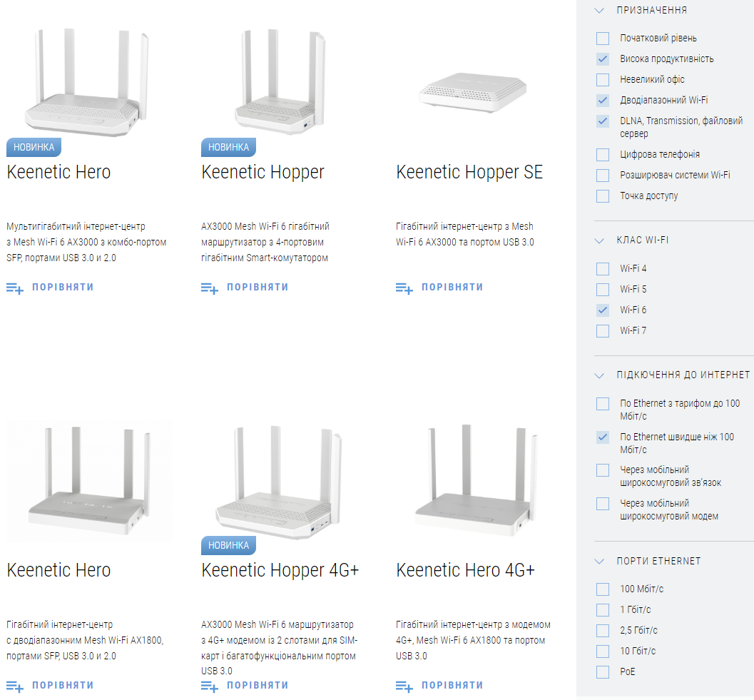
Task: Enable Через мобільний широкосмуговий модем
Action: coord(603,504)
